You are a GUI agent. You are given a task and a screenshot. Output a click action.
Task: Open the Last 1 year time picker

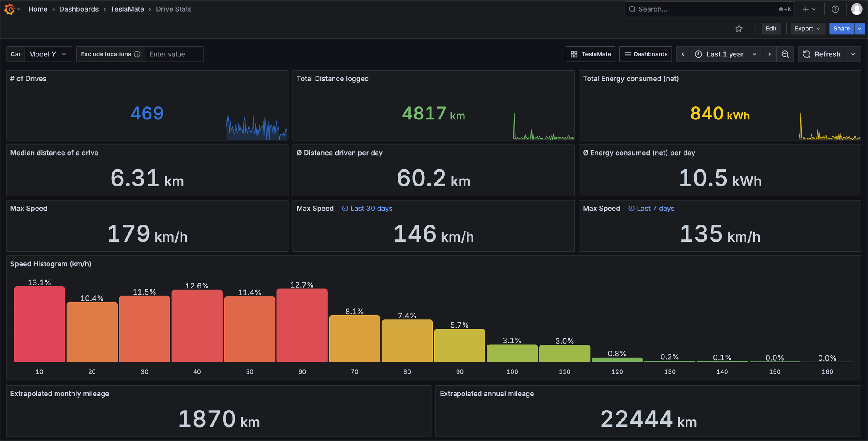pos(725,54)
